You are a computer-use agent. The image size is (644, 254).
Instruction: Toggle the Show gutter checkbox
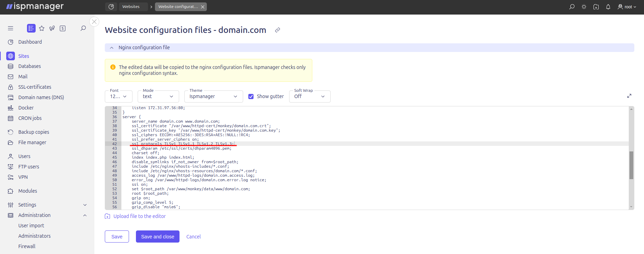tap(251, 96)
